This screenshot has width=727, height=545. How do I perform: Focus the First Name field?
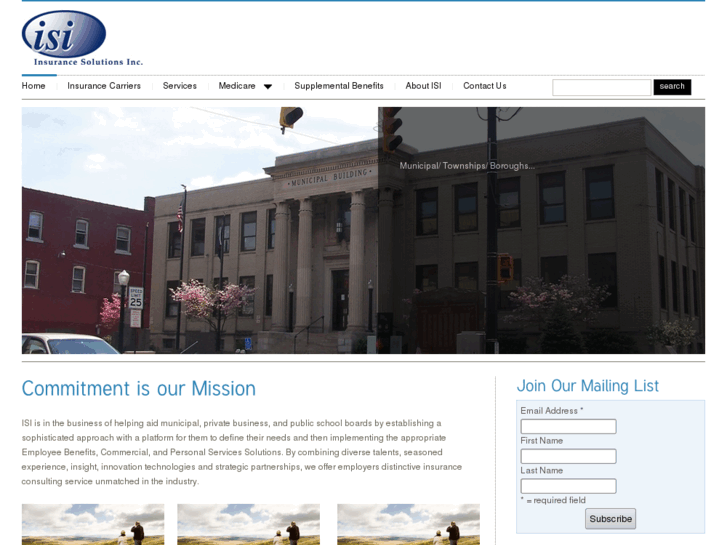click(x=568, y=456)
